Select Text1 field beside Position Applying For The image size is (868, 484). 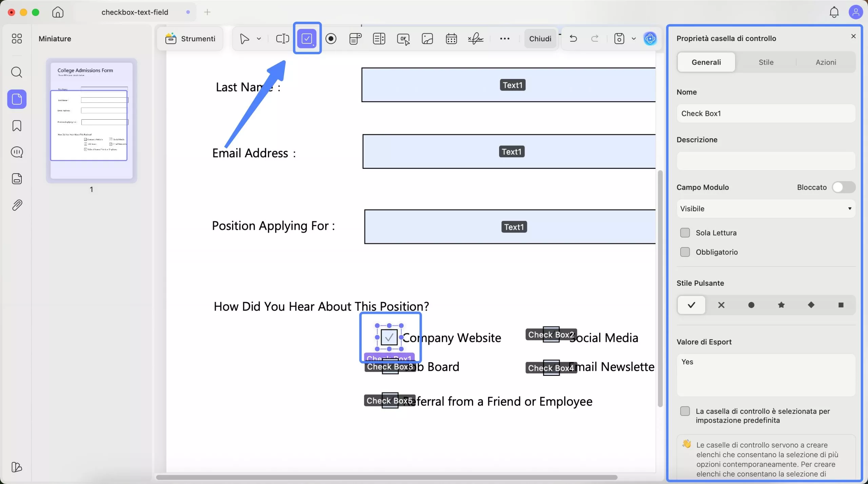510,227
